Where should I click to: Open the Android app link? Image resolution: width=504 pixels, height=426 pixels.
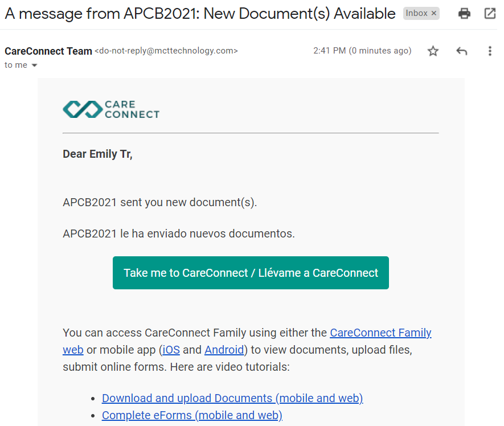224,350
